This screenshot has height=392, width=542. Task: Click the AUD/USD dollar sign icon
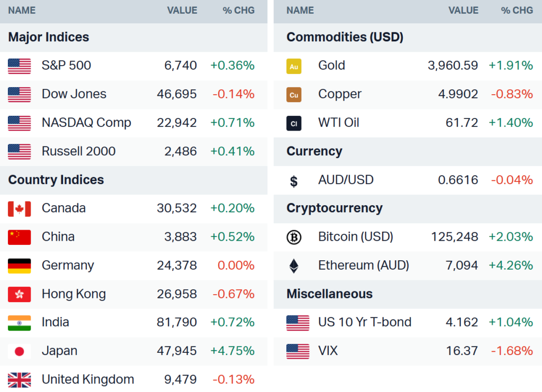294,181
